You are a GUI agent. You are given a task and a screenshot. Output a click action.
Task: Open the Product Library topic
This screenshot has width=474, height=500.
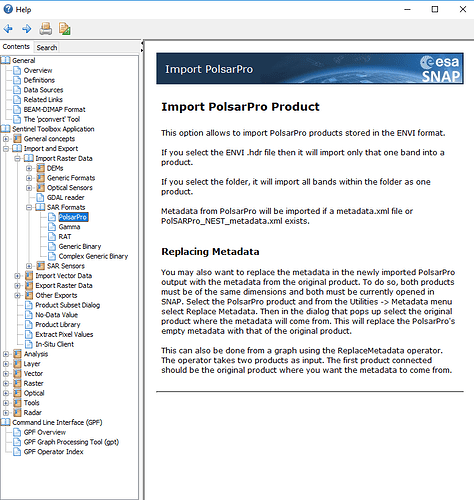pos(58,325)
